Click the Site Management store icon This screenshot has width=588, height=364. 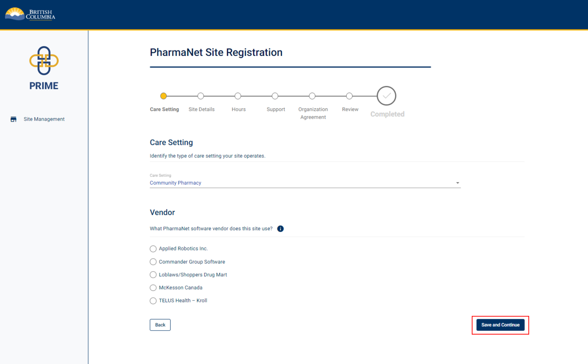coord(14,119)
